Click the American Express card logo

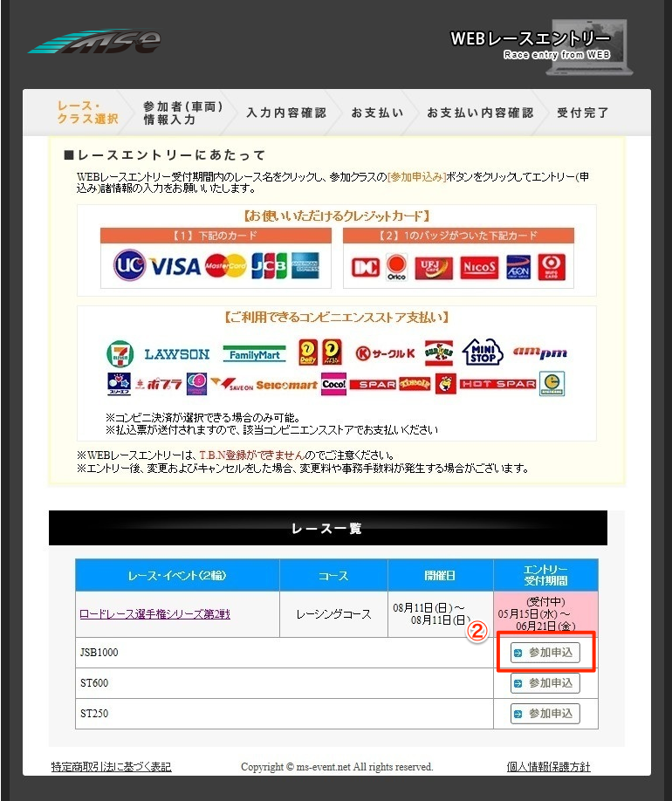(305, 265)
